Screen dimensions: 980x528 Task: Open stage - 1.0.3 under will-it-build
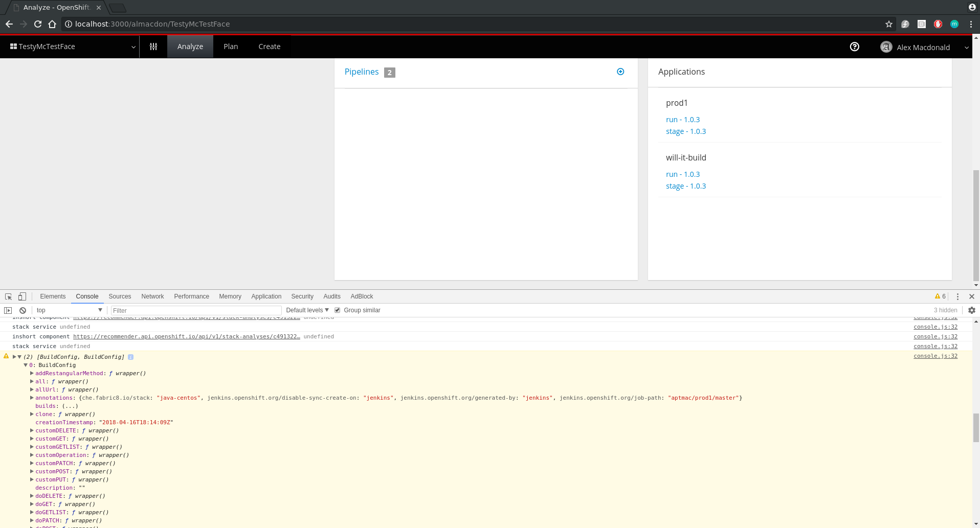click(686, 186)
